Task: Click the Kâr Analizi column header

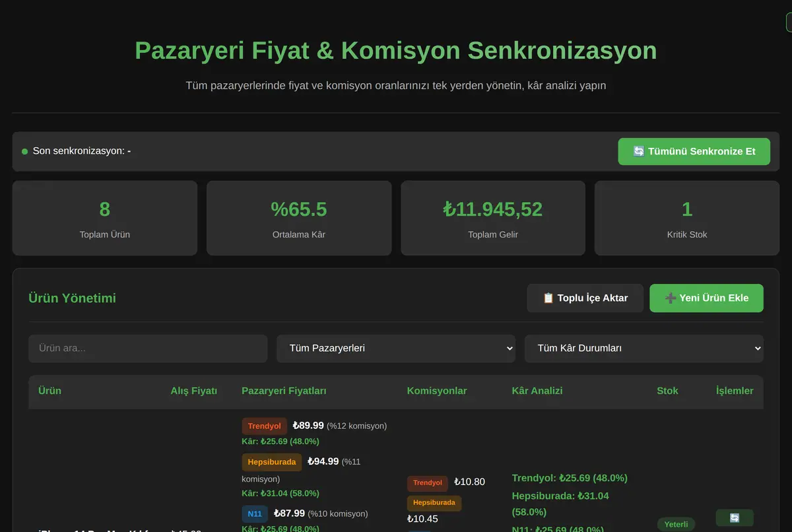Action: click(537, 391)
